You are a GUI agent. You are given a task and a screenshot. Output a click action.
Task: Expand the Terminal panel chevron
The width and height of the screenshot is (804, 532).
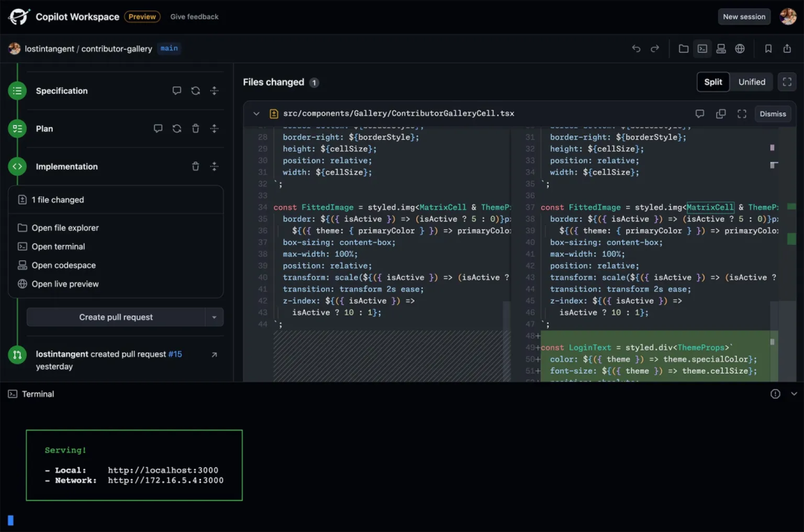pyautogui.click(x=794, y=394)
